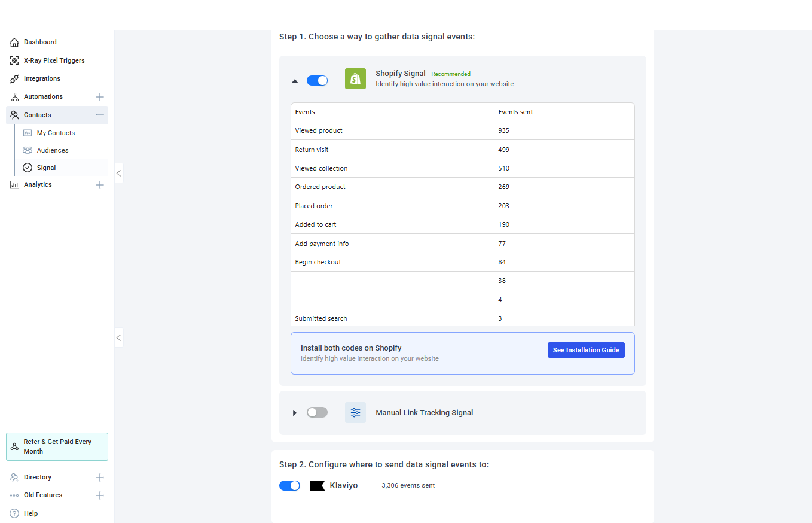This screenshot has width=812, height=523.
Task: Click the Install both codes on Shopify heading
Action: click(x=351, y=348)
